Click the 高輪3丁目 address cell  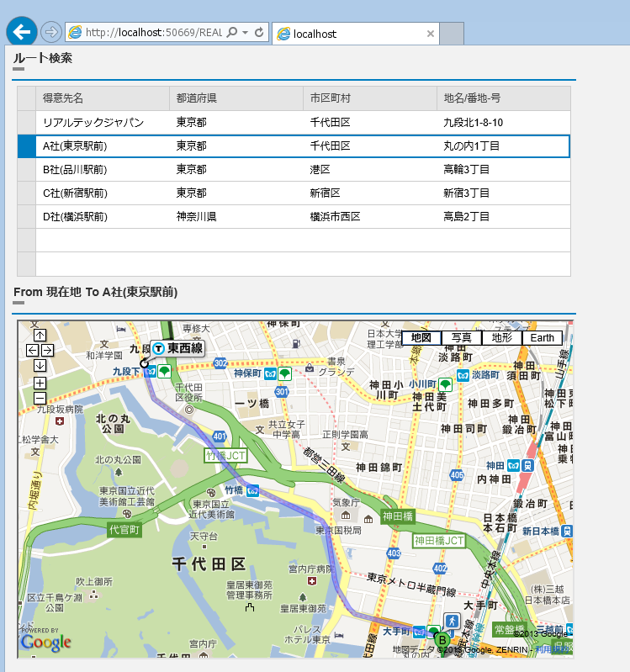pos(504,170)
